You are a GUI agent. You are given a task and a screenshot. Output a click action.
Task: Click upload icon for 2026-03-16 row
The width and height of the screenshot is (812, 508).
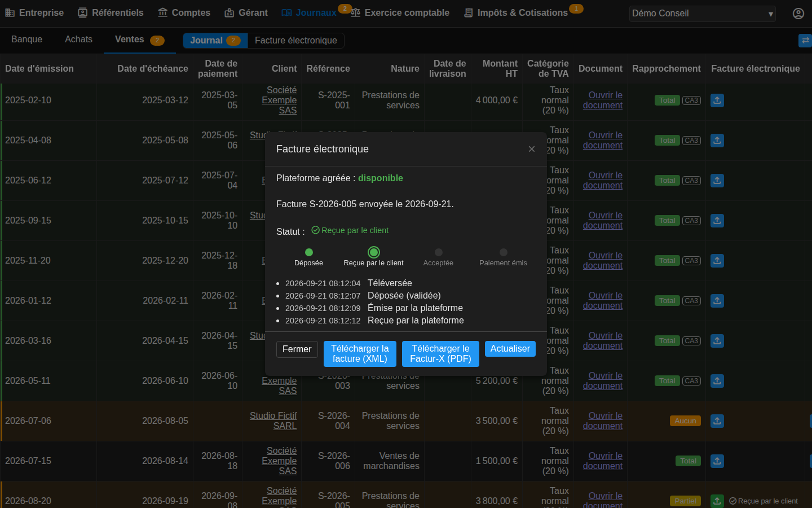click(x=717, y=341)
